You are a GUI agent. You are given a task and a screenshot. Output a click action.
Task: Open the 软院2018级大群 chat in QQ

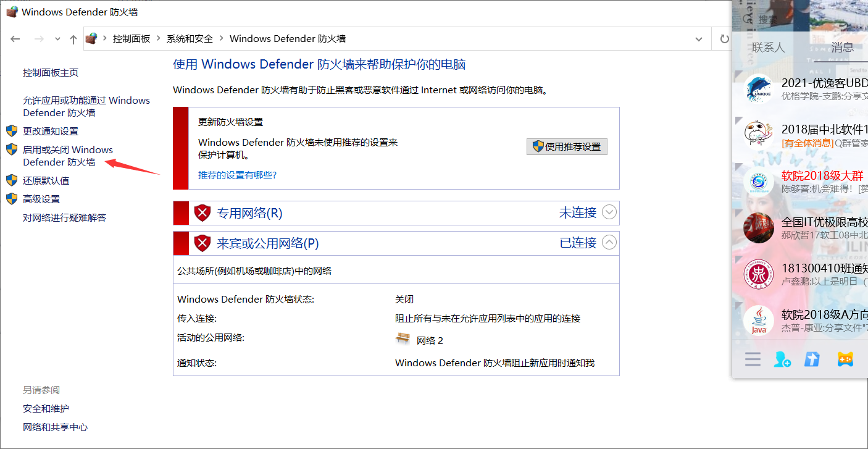801,182
